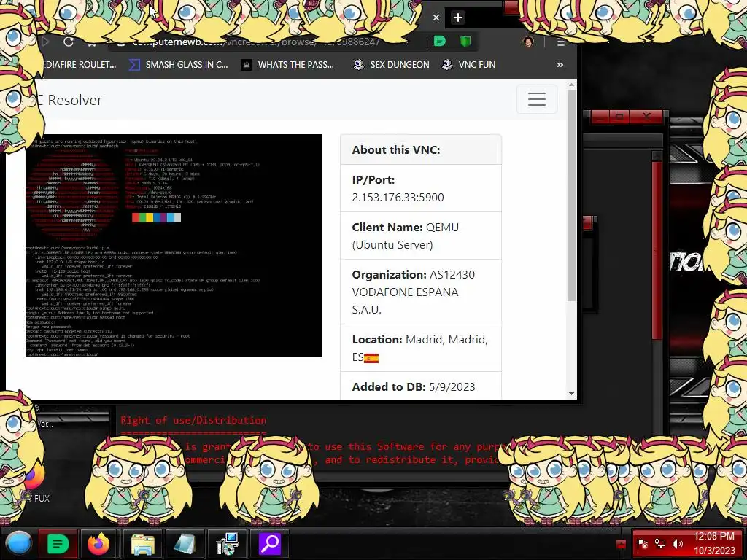Toggle the hamburger navigation menu on the page

(537, 99)
